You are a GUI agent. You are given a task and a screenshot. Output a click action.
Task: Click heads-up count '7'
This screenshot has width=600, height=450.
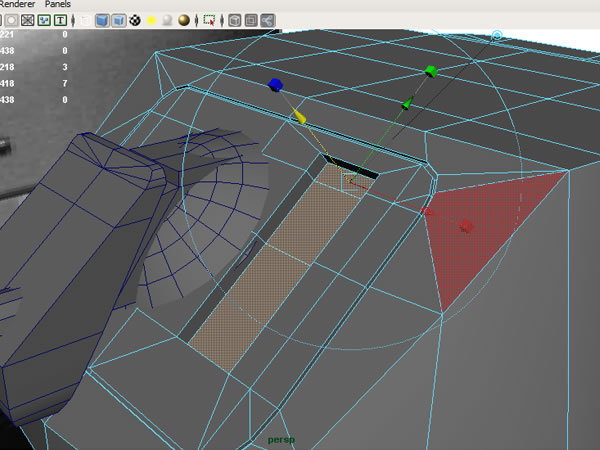pos(65,83)
